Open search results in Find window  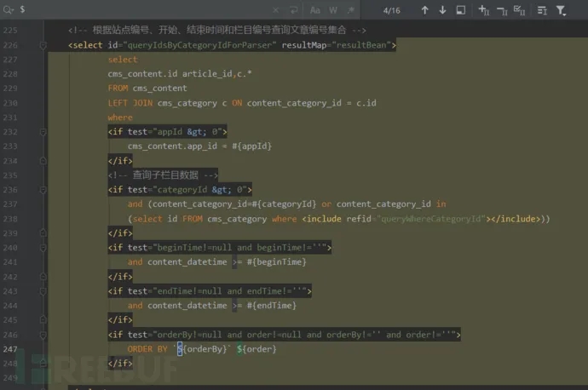(461, 10)
